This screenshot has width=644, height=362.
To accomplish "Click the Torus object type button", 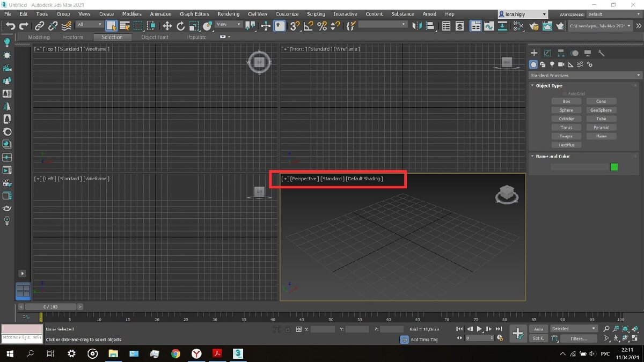I will click(x=566, y=128).
